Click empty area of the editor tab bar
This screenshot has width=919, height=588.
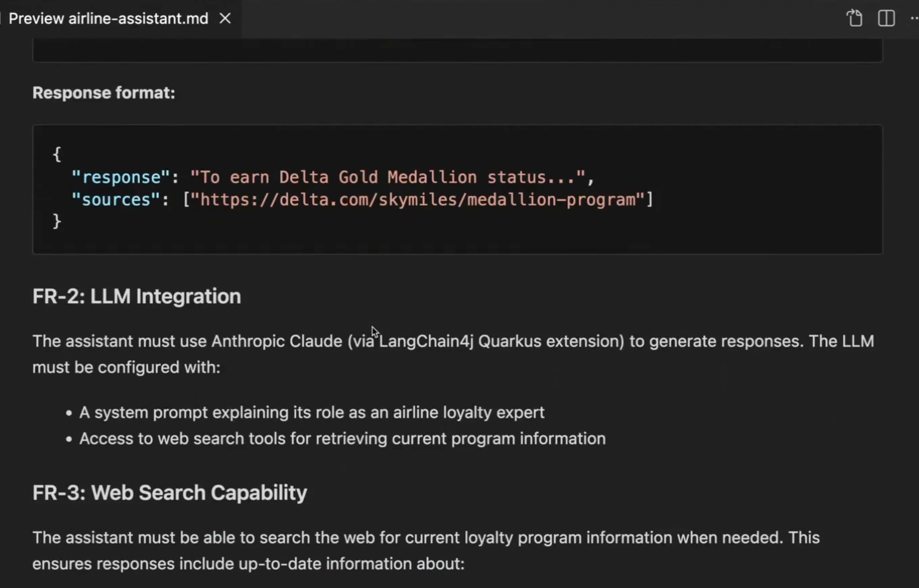coord(535,18)
